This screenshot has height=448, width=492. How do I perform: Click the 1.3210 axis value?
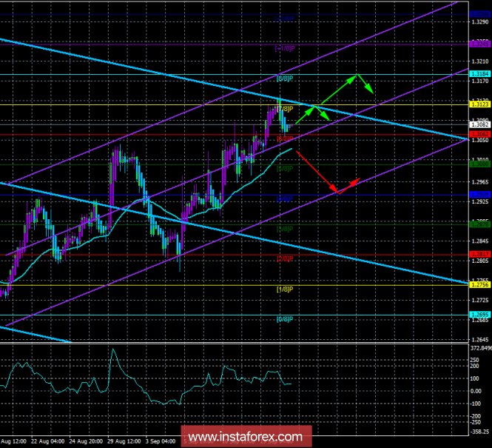480,61
